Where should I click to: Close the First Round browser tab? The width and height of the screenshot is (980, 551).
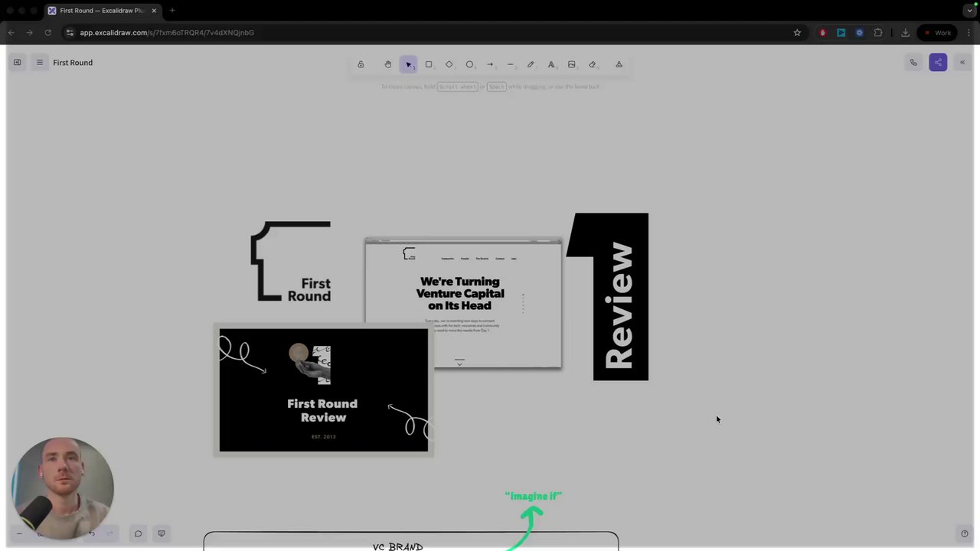coord(154,11)
